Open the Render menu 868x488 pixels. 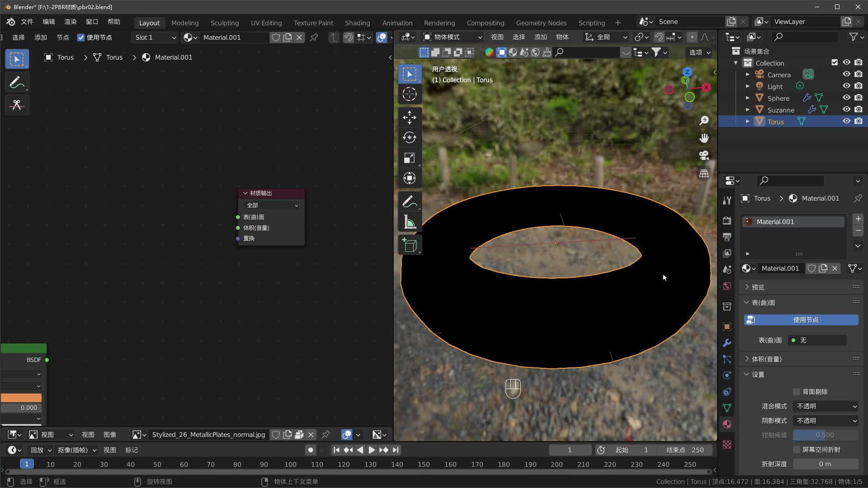pyautogui.click(x=71, y=22)
